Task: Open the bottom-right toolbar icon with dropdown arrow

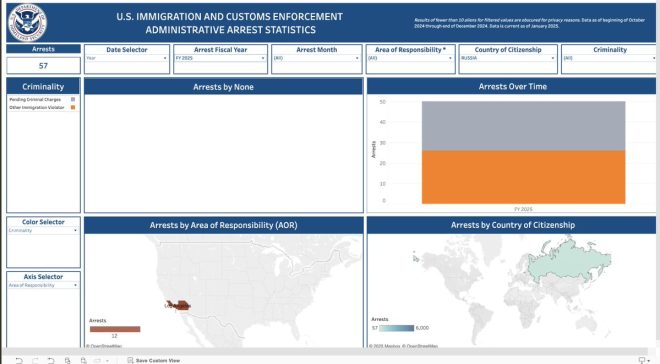Action: [x=644, y=360]
